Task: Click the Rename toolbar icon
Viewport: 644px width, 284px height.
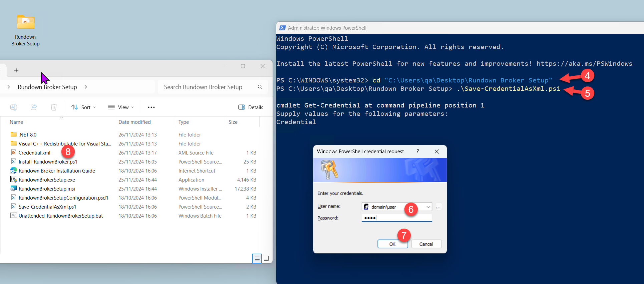Action: (x=14, y=107)
